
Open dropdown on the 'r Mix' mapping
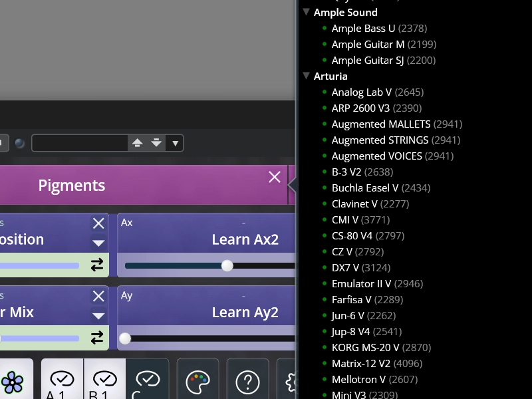[x=98, y=316]
